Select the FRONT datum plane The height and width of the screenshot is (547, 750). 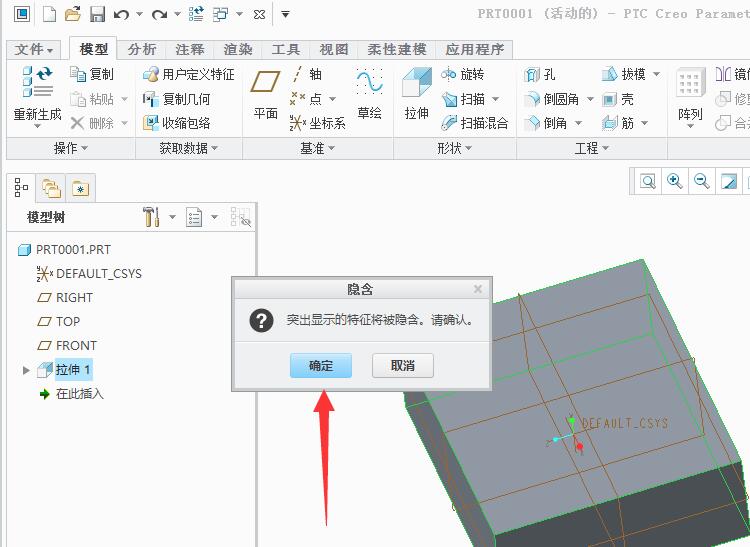tap(67, 345)
